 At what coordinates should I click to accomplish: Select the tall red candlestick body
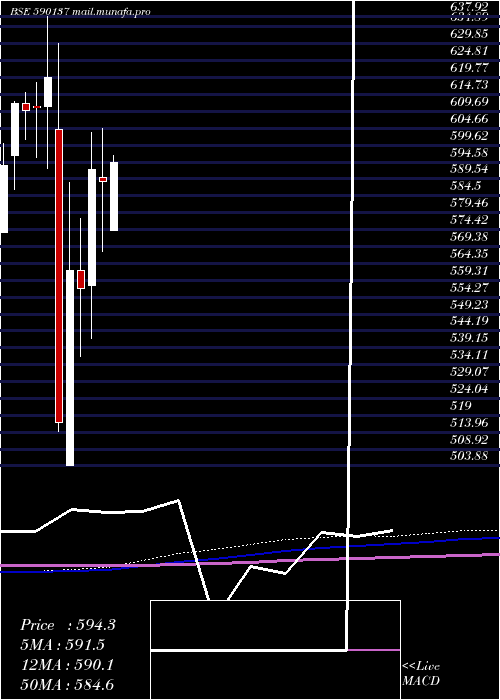click(59, 275)
